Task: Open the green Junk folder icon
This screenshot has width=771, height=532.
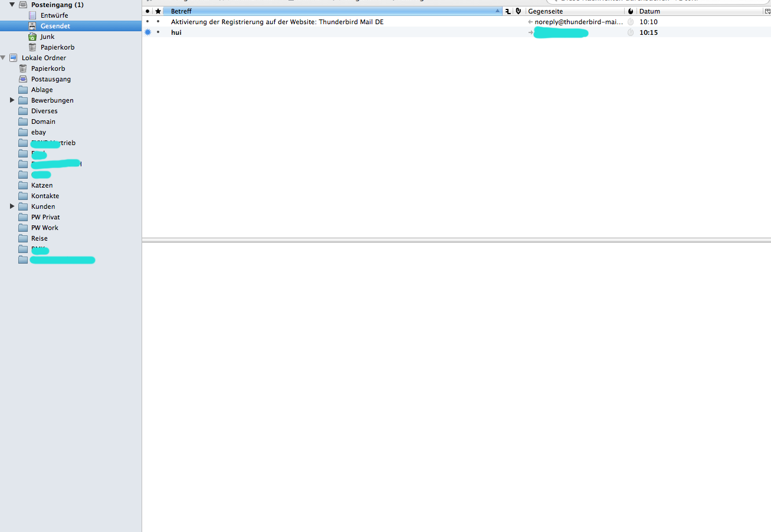Action: pos(32,37)
